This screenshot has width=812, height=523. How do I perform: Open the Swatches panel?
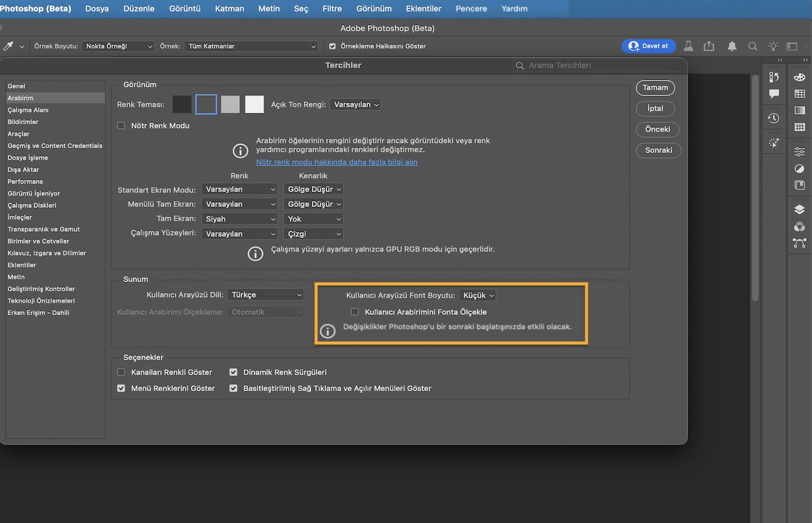coord(800,94)
